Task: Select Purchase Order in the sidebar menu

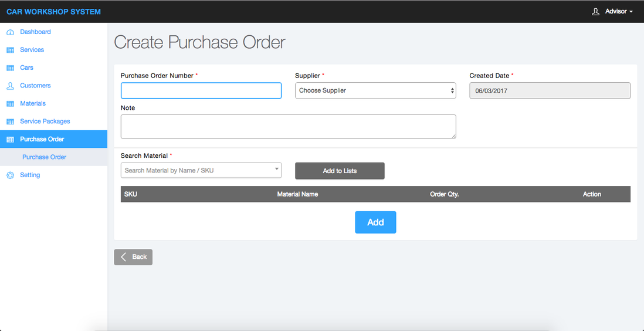Action: tap(42, 139)
